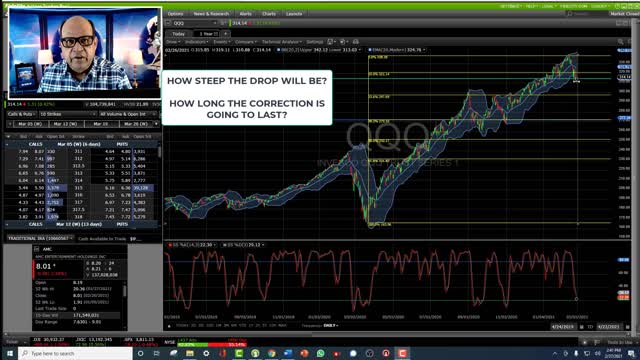Click the option chain header column arrow
640x360 pixels.
[8, 136]
